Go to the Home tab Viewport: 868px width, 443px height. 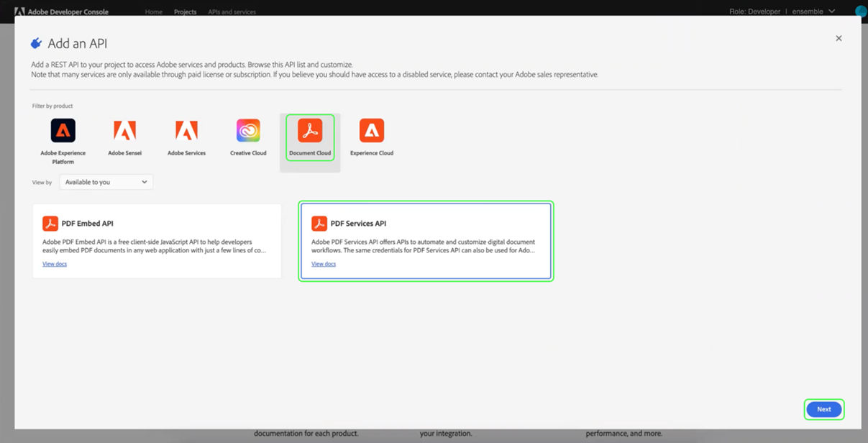(154, 12)
